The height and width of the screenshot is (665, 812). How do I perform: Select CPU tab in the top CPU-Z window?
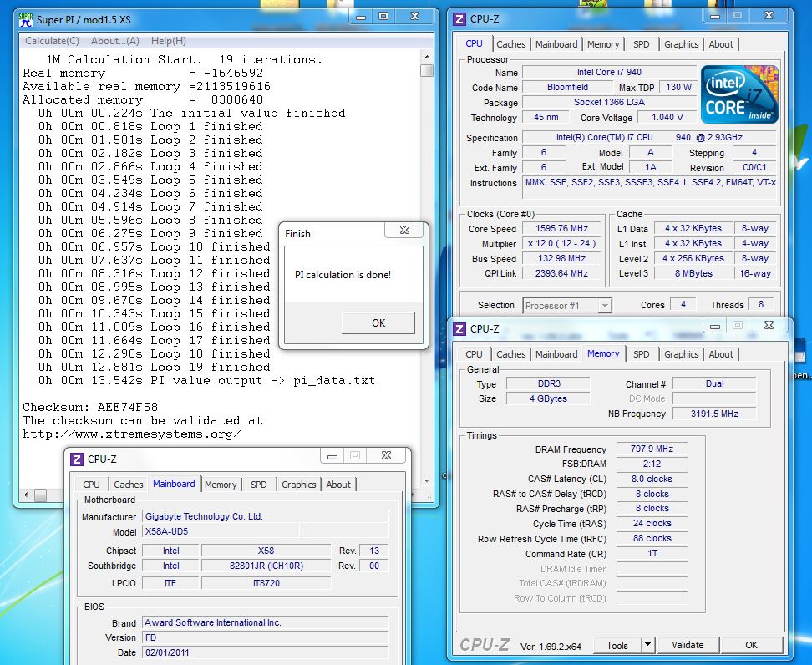(x=474, y=43)
